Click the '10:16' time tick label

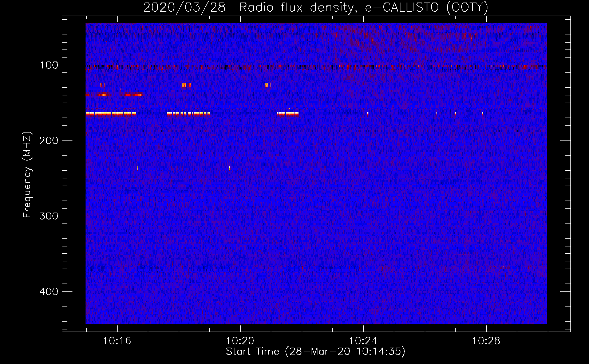[x=117, y=341]
